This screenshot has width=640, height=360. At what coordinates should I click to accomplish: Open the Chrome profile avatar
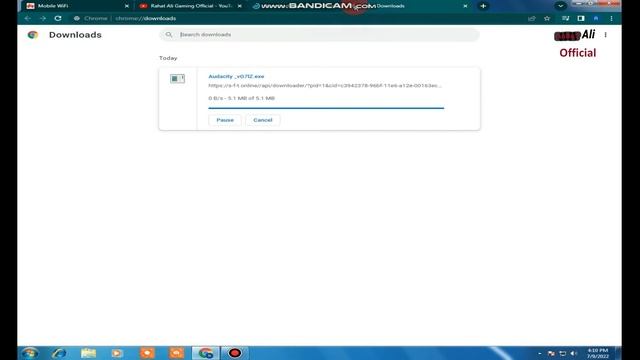[x=596, y=18]
